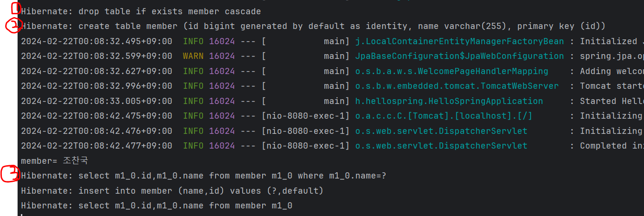Screen dimensions: 644x216
Task: Click the timestamp 2024-02-22T00:08:42.475+09:00
Action: click(97, 116)
